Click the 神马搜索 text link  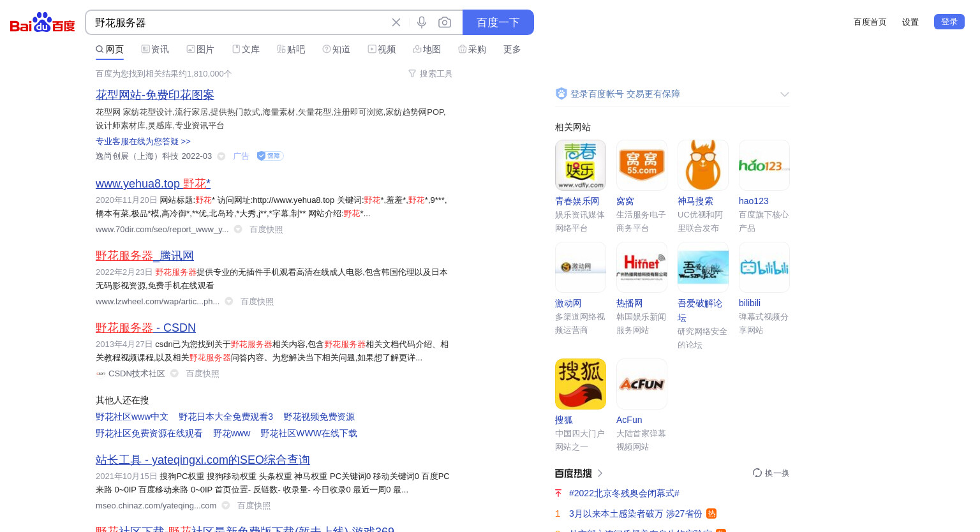pos(695,201)
